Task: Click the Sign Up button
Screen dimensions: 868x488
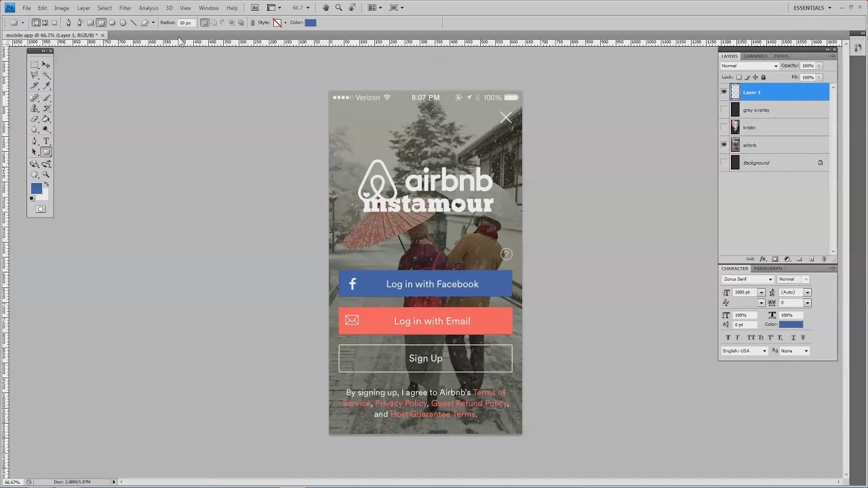Action: tap(425, 359)
